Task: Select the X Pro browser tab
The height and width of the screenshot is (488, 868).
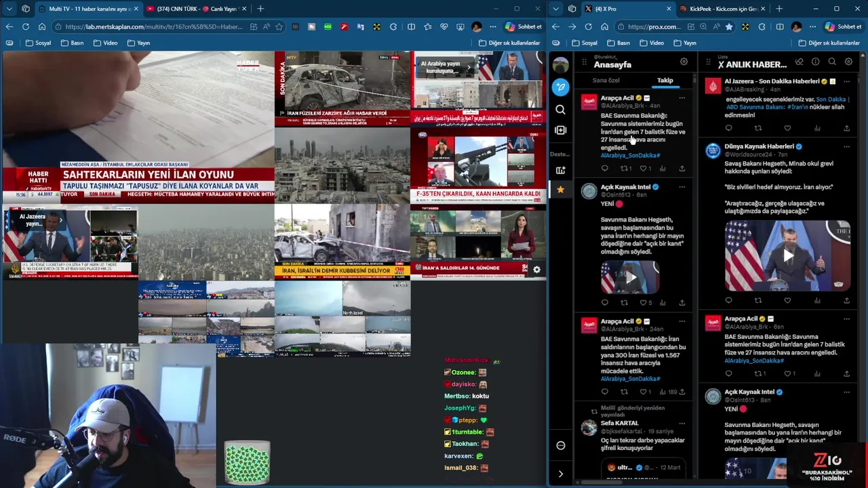Action: (627, 9)
